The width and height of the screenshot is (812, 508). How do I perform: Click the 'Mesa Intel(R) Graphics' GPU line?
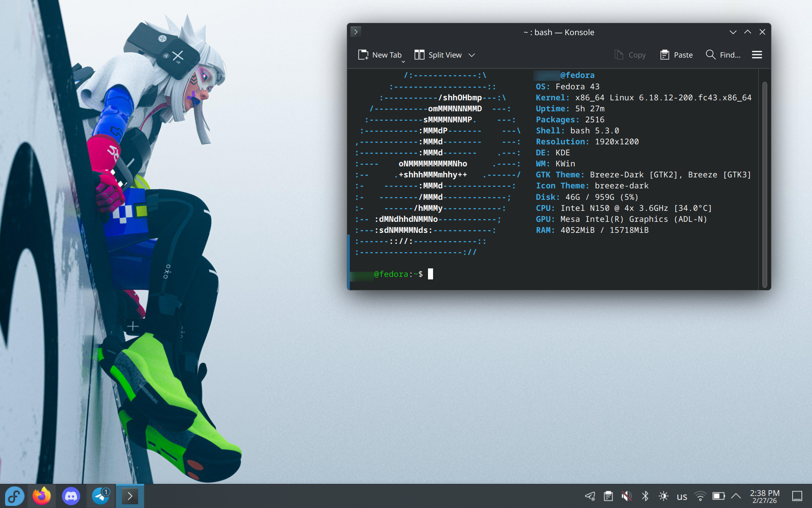point(621,219)
